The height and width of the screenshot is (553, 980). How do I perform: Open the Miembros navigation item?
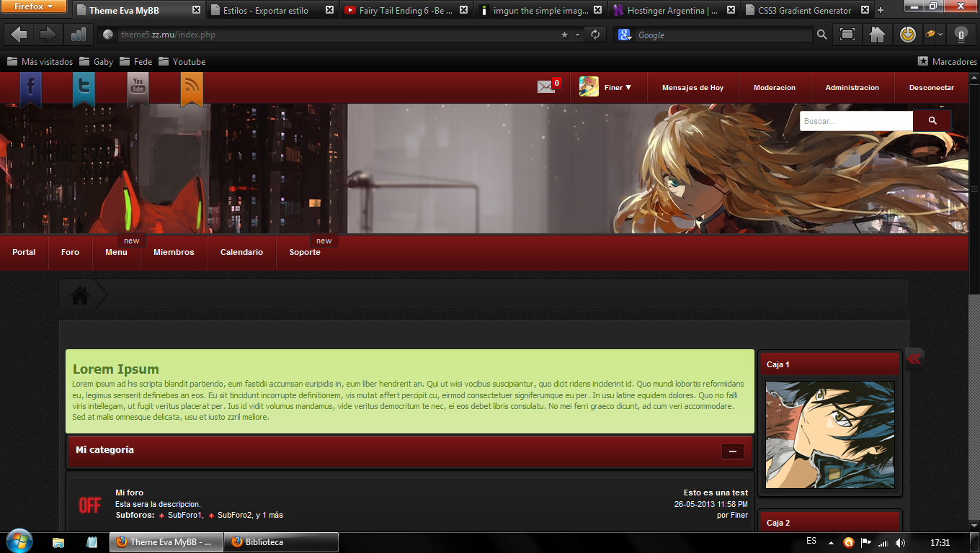point(174,252)
